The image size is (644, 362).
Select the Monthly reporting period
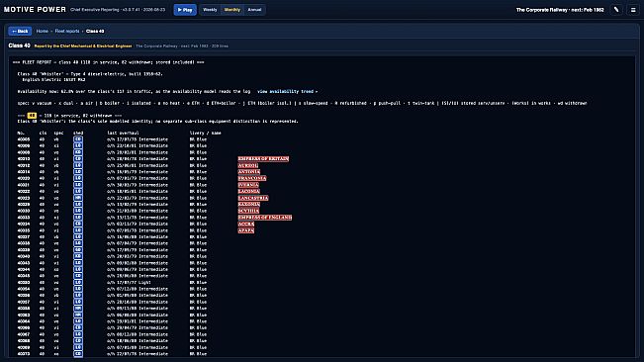pyautogui.click(x=232, y=10)
